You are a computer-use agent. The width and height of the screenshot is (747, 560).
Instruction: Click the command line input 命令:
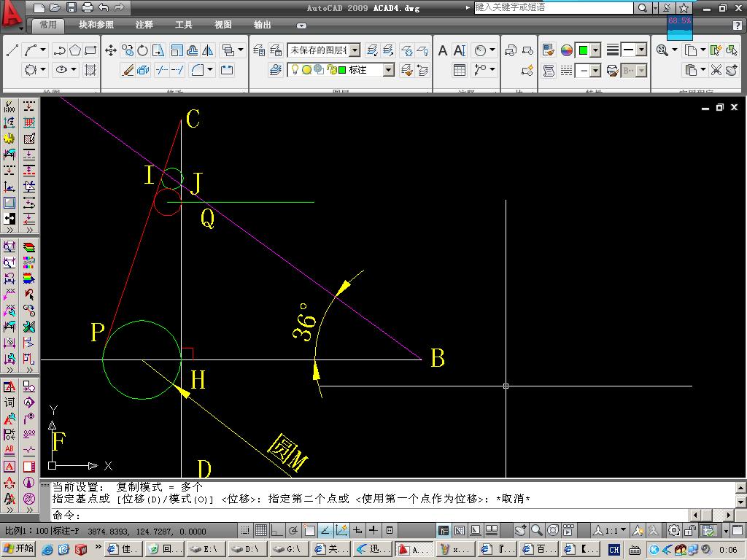pos(369,516)
